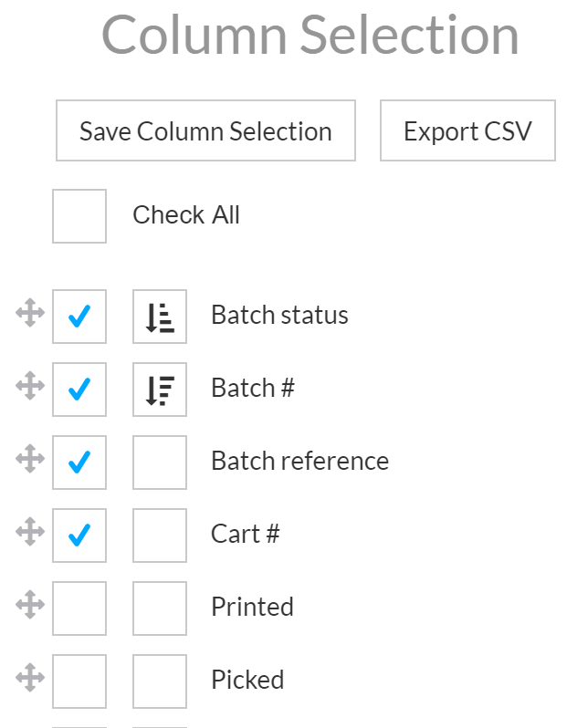Click the move handle beside Batch status
567x728 pixels.
point(30,313)
